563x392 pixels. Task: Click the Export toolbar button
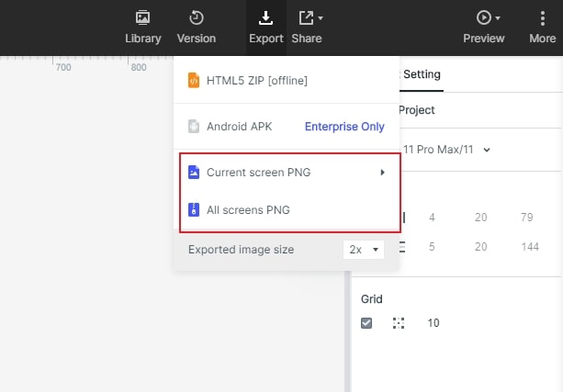coord(265,27)
